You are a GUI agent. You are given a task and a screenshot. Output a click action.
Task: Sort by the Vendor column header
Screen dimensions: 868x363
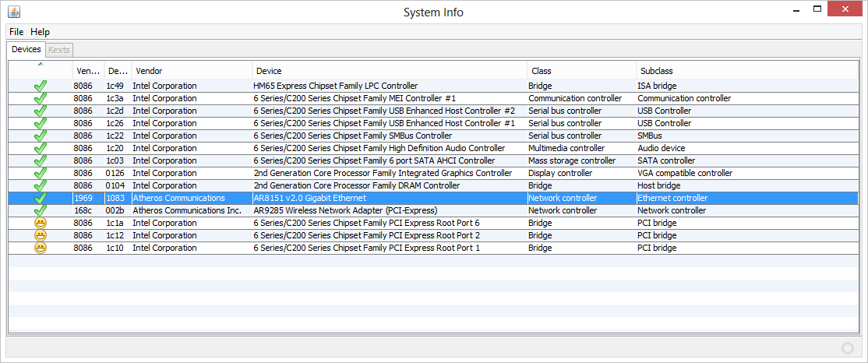(191, 71)
